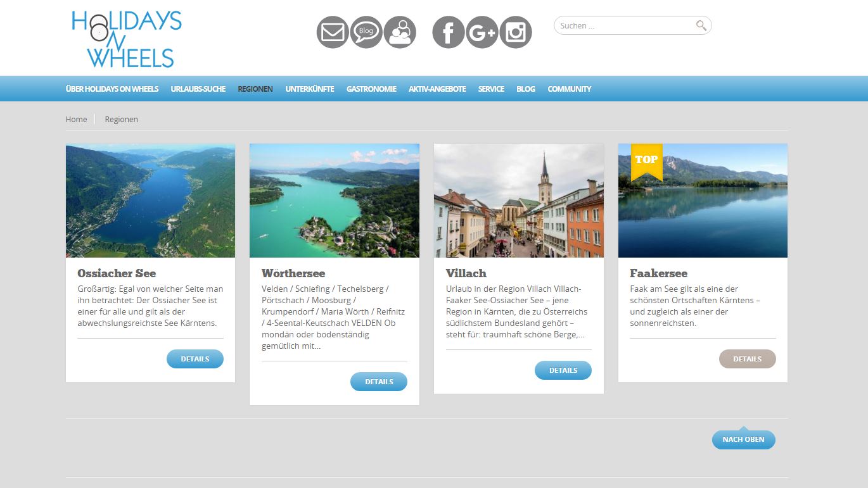Open the Google Plus icon

click(482, 32)
